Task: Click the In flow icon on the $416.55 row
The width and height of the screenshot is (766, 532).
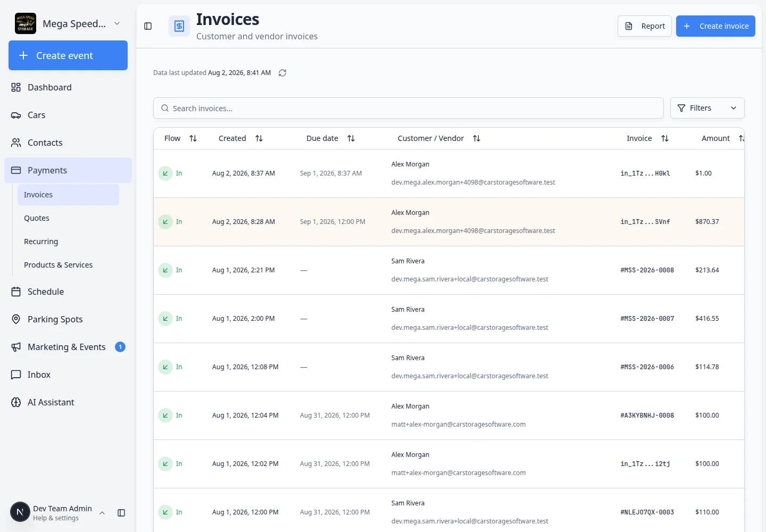Action: 165,319
